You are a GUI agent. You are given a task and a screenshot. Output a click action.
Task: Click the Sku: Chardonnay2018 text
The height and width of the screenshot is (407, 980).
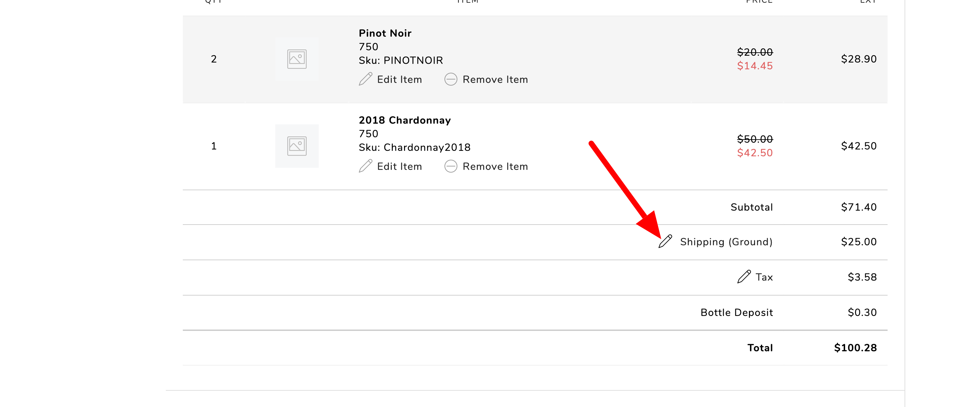pos(414,147)
